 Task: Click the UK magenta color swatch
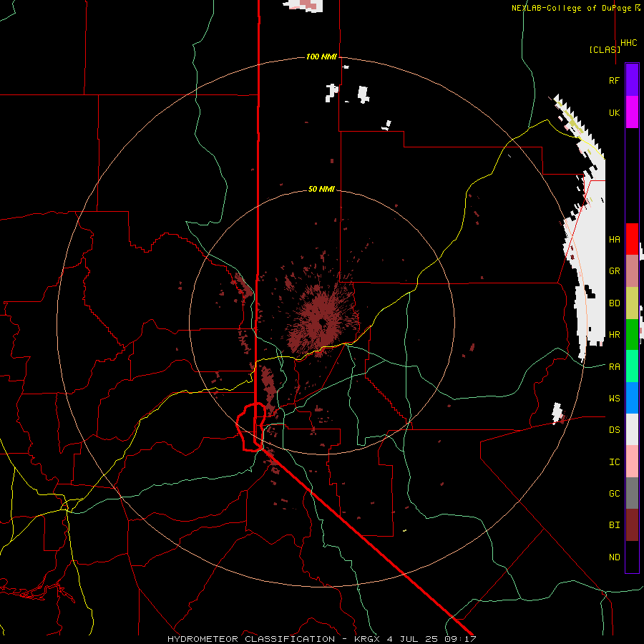coord(632,112)
